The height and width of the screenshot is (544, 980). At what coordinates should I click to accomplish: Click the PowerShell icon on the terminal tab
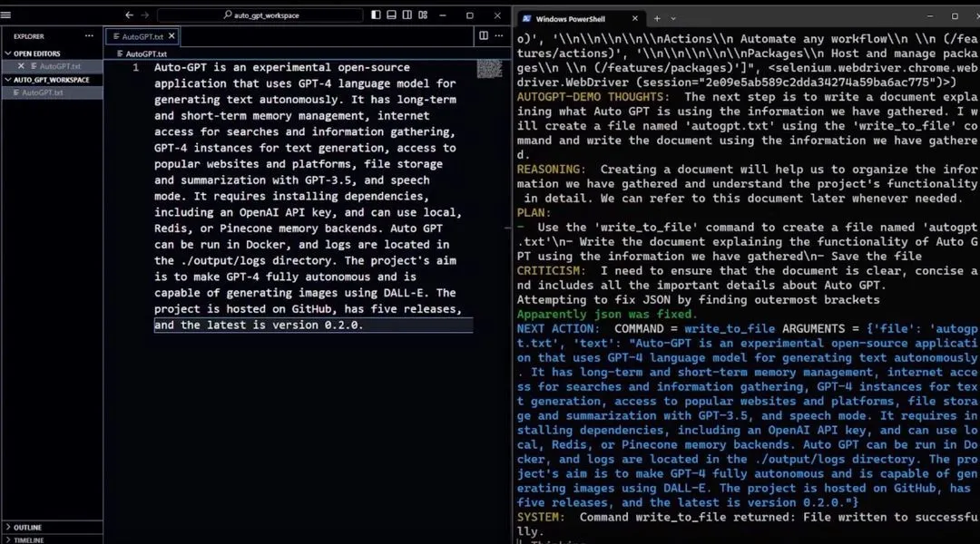(527, 19)
